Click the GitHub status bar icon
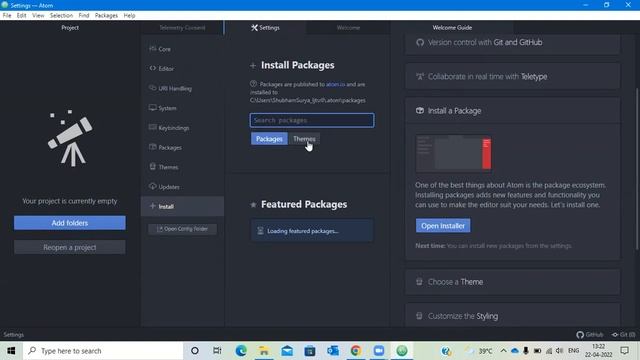Viewport: 640px width, 360px height. tap(590, 335)
